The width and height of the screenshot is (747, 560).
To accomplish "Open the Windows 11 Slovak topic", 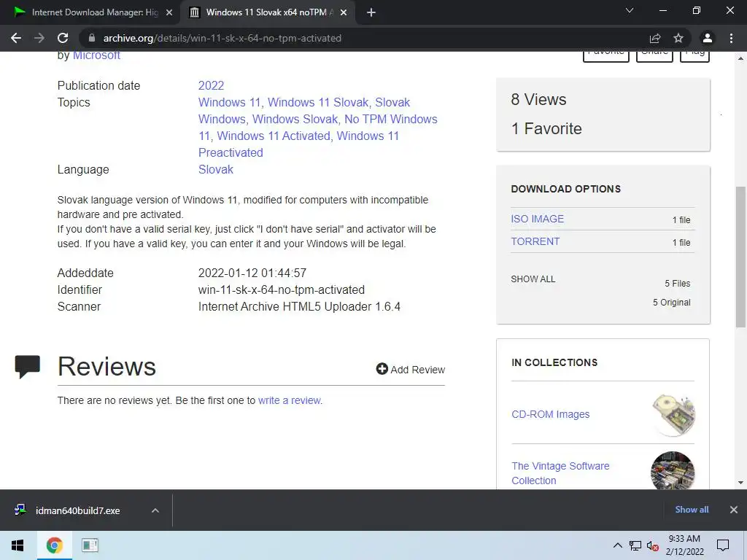I will 318,102.
